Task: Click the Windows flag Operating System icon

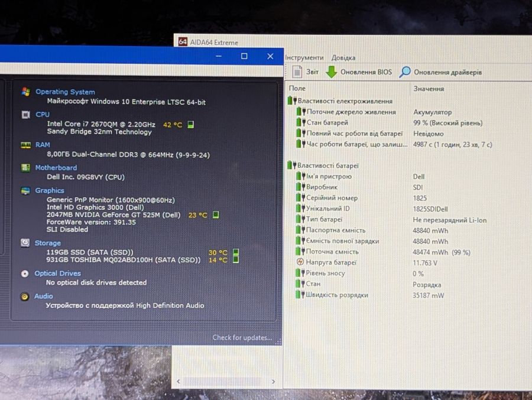Action: point(26,92)
